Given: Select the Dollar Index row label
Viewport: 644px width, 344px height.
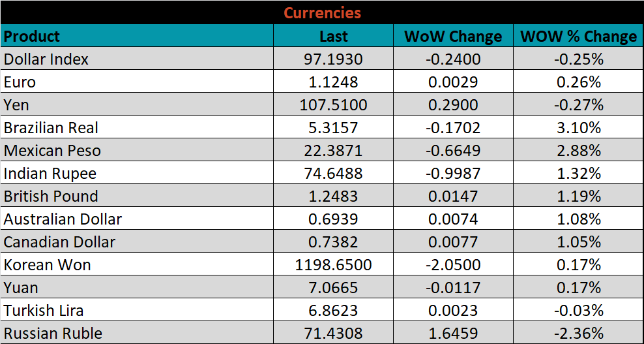Looking at the screenshot, I should click(46, 59).
